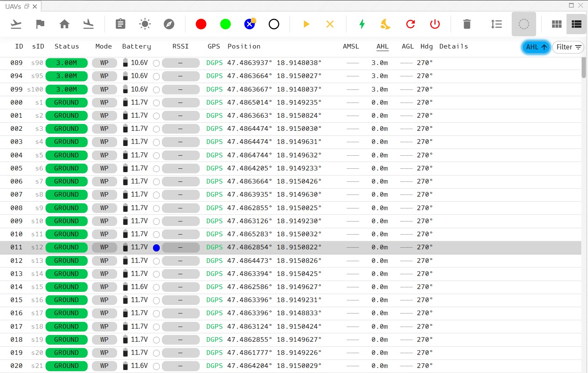This screenshot has width=588, height=373.
Task: Power up drones with the green lightning icon
Action: [362, 24]
